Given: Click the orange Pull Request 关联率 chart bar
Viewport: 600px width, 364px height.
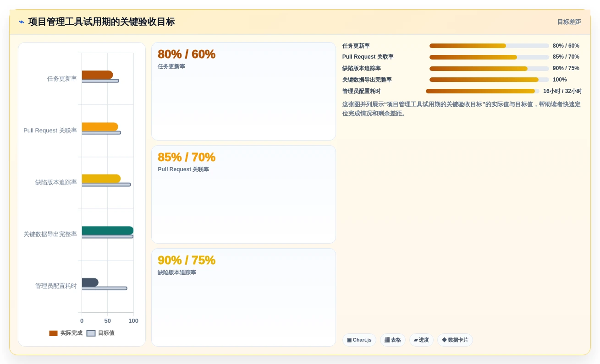Looking at the screenshot, I should tap(100, 127).
